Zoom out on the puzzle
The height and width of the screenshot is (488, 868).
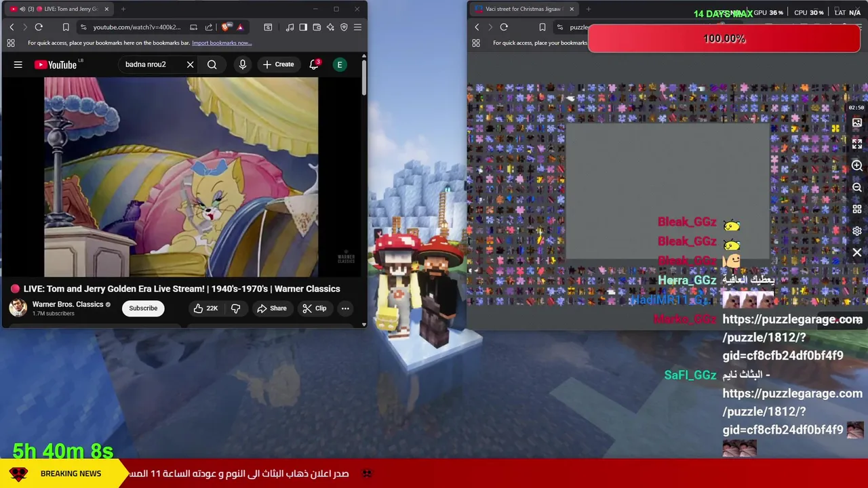click(x=857, y=188)
